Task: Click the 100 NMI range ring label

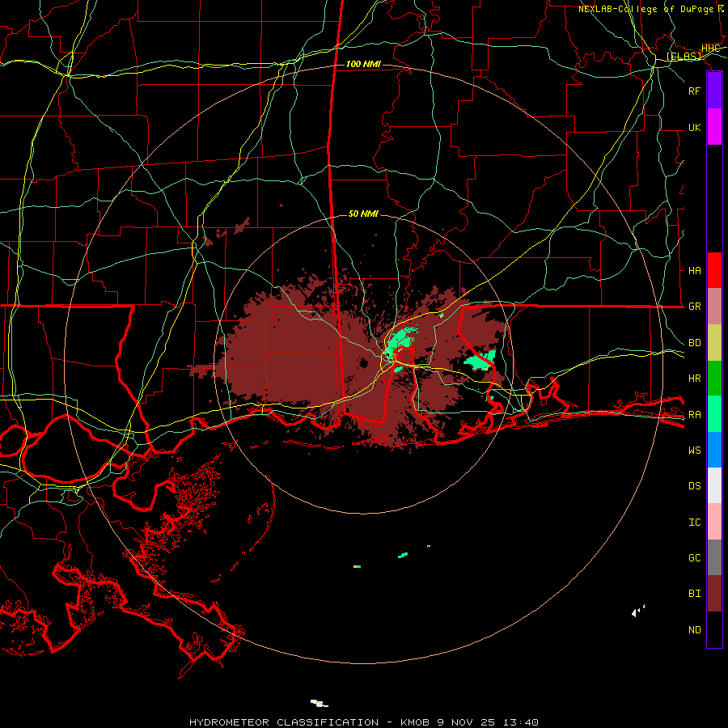Action: (363, 64)
